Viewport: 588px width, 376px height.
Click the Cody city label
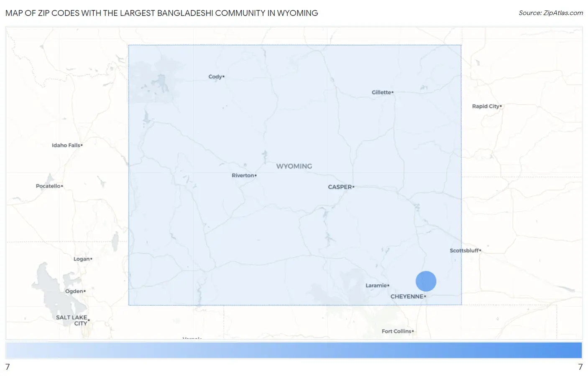[x=216, y=77]
